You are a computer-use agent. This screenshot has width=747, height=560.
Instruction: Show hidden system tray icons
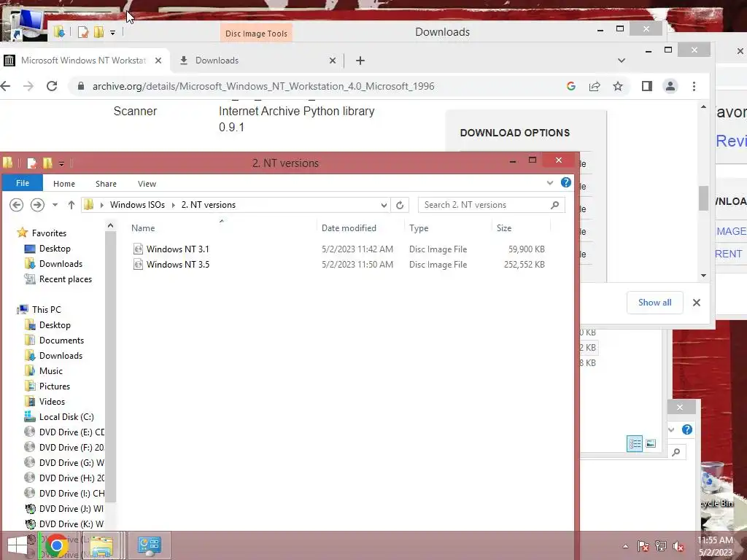(625, 546)
